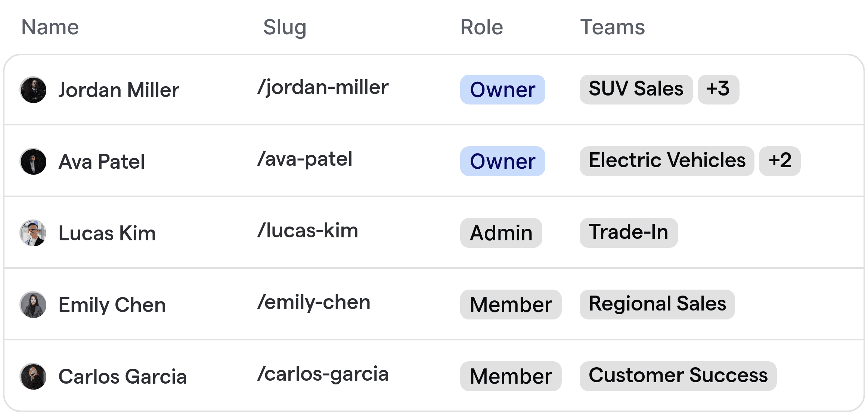868x415 pixels.
Task: Click Emily Chen's profile avatar
Action: click(33, 305)
